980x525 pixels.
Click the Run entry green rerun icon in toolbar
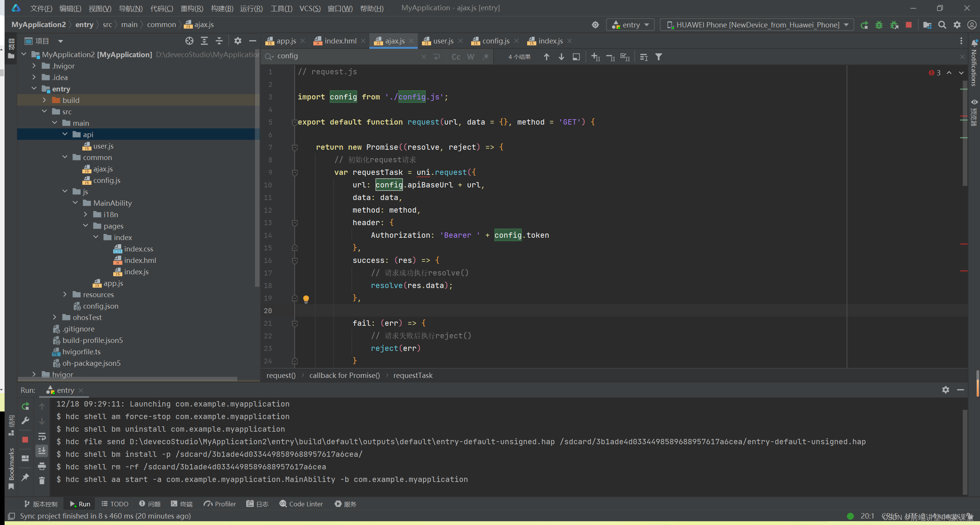(x=864, y=25)
